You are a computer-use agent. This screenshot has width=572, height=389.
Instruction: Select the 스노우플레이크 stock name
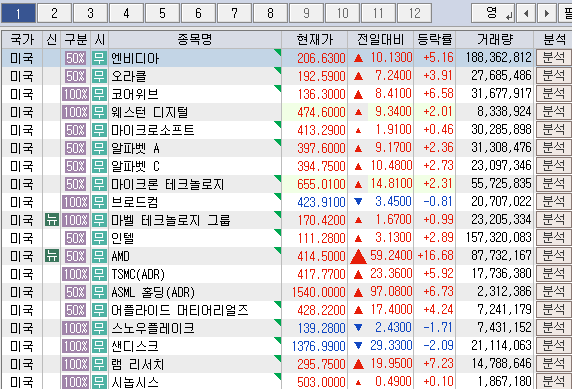coord(153,328)
